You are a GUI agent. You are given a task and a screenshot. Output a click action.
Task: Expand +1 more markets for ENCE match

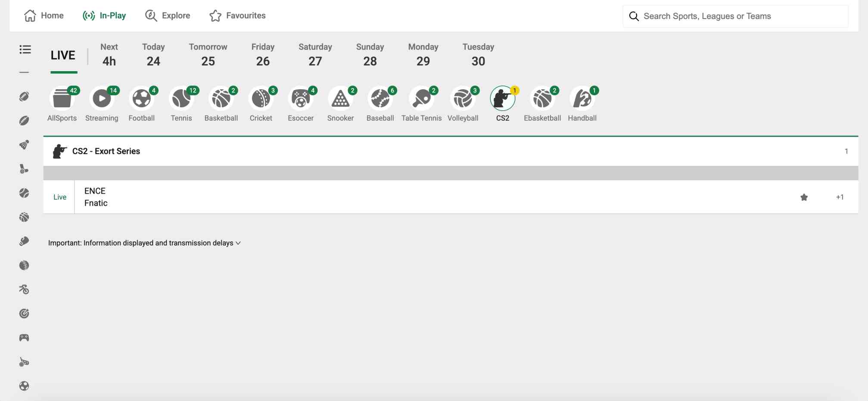840,197
